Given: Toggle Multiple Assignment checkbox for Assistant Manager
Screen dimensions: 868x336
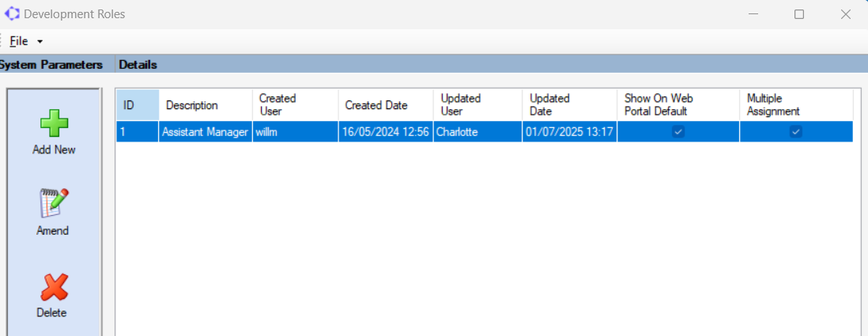Looking at the screenshot, I should pyautogui.click(x=795, y=132).
